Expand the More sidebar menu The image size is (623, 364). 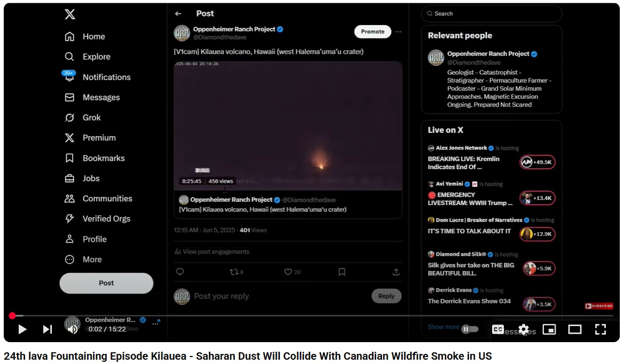click(x=91, y=259)
